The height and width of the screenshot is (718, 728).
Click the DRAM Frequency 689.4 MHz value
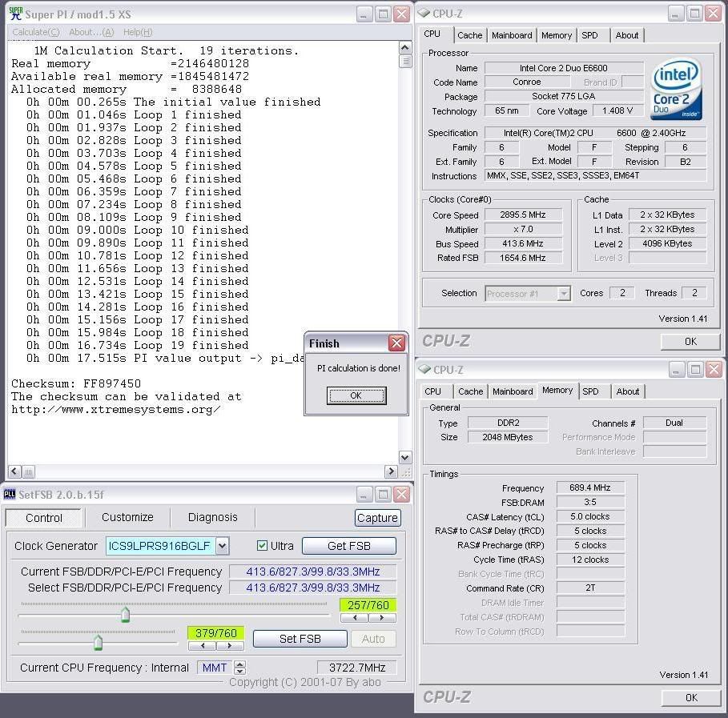(590, 487)
